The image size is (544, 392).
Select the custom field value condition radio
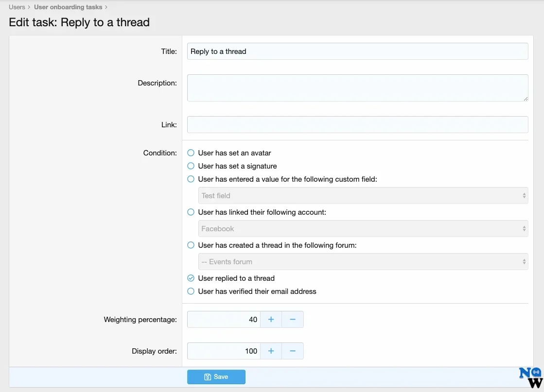(x=191, y=179)
